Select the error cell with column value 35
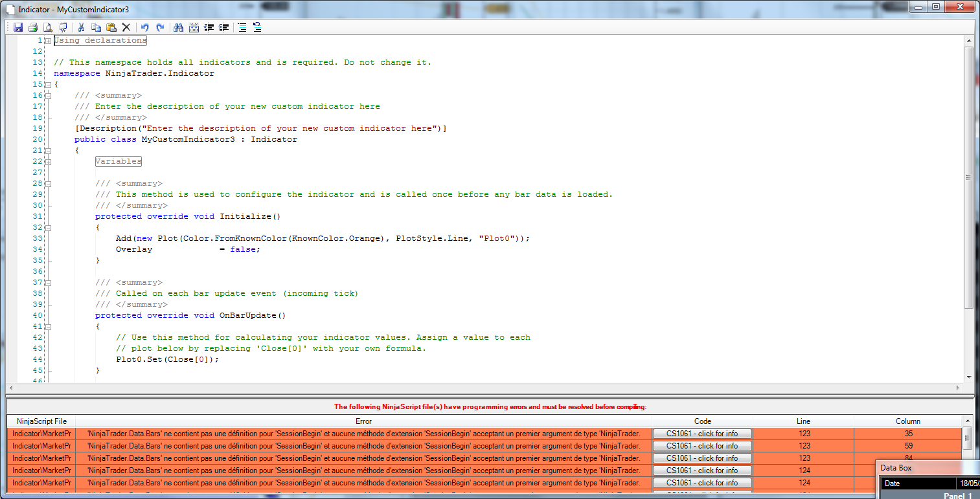The image size is (980, 499). (x=908, y=434)
